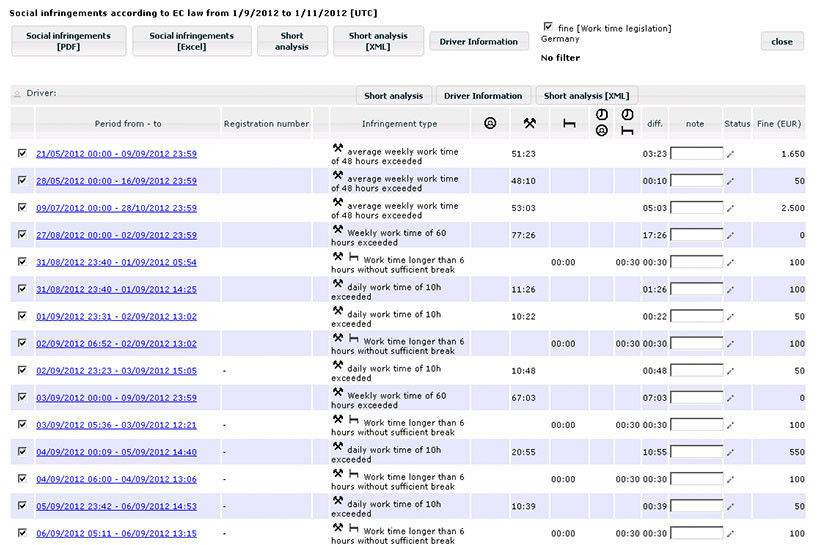Screen dimensions: 818x545
Task: Click fine value 1.650
Action: point(793,154)
